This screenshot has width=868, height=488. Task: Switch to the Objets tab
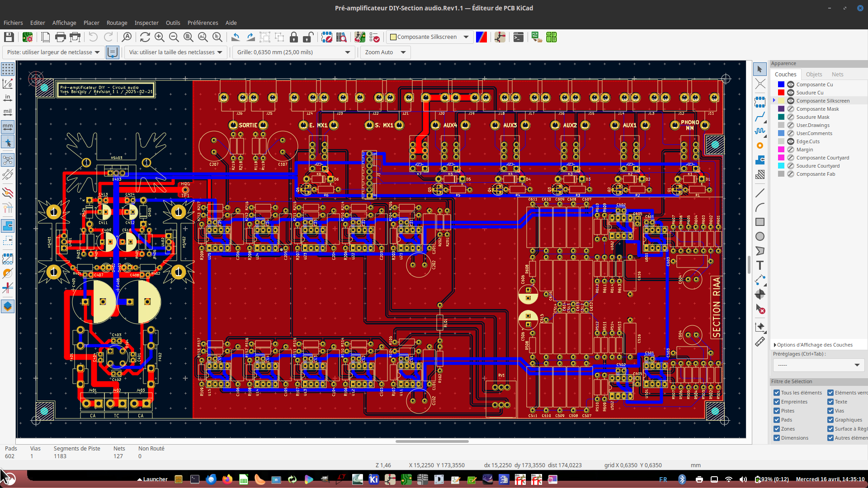coord(814,75)
